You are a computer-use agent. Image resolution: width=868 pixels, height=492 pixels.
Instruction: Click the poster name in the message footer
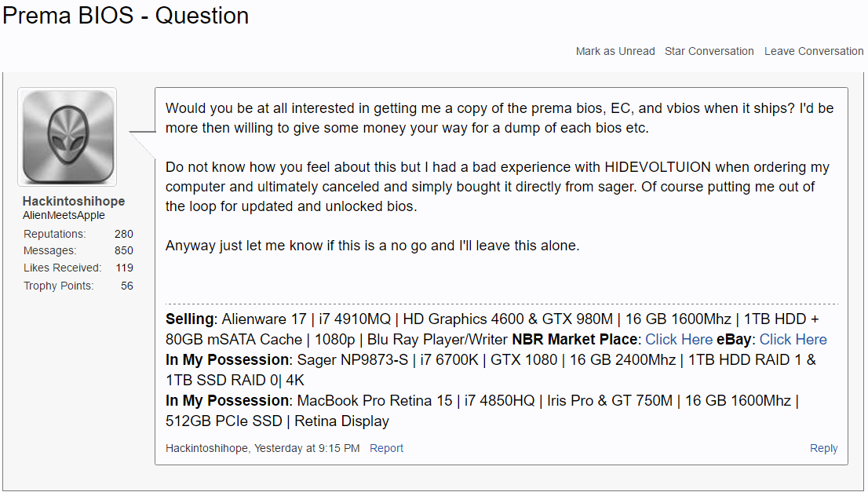tap(207, 448)
